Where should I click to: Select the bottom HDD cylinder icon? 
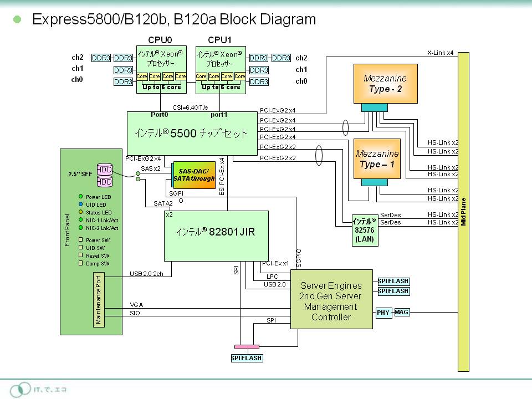[105, 181]
